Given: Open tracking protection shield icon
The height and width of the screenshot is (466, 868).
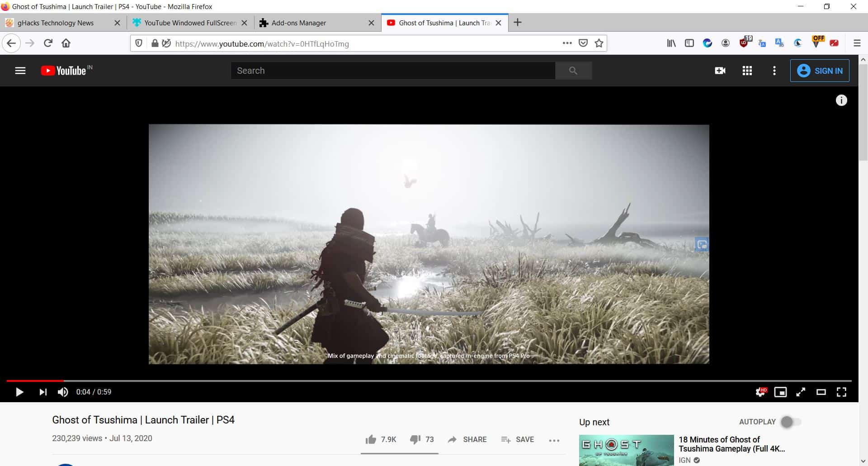Looking at the screenshot, I should [139, 43].
